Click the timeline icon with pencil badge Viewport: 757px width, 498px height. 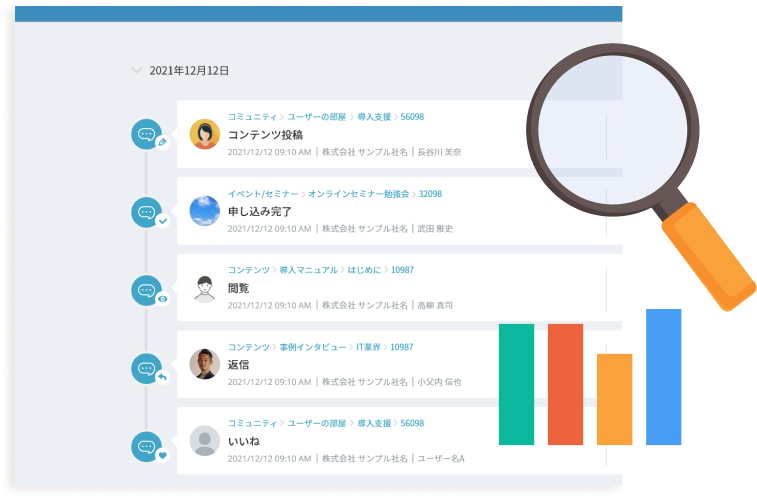pyautogui.click(x=147, y=134)
